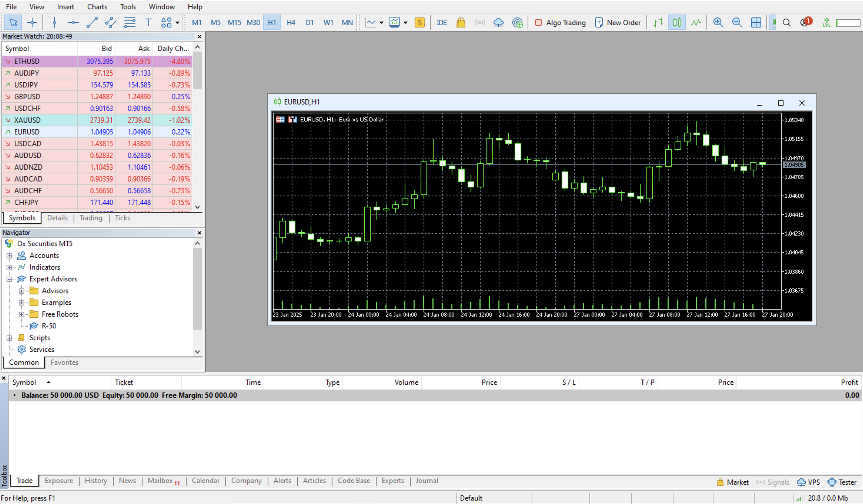
Task: Select the R-50 expert advisor
Action: [49, 326]
